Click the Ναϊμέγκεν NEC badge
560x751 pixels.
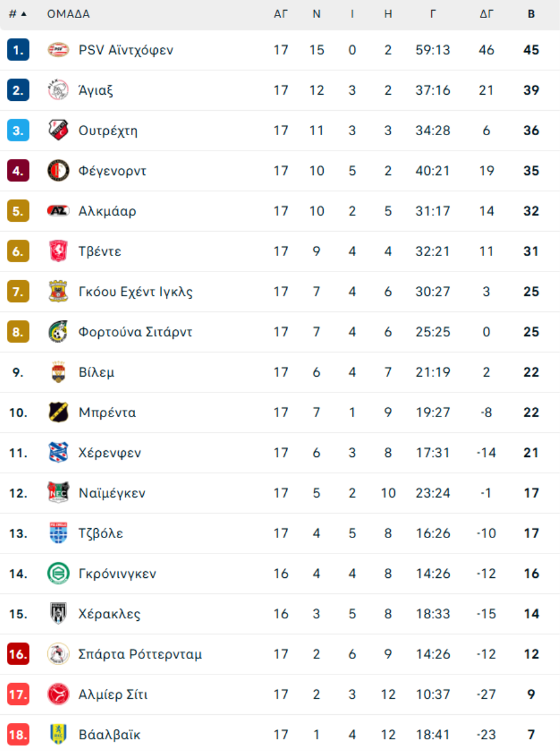point(58,493)
